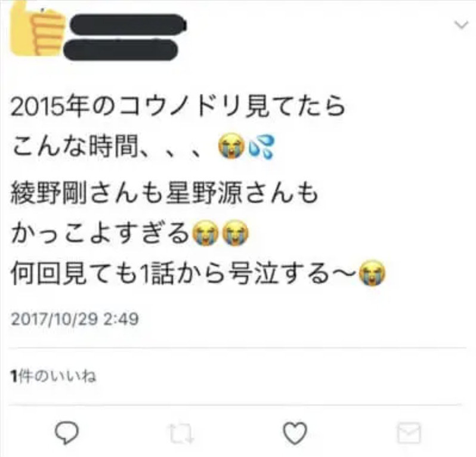Click the direct message envelope icon
Viewport: 476px width, 457px height.
coord(409,433)
